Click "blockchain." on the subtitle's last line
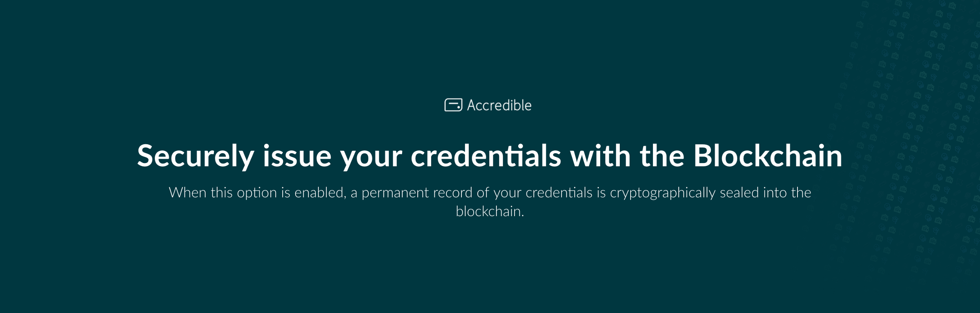 coord(490,211)
